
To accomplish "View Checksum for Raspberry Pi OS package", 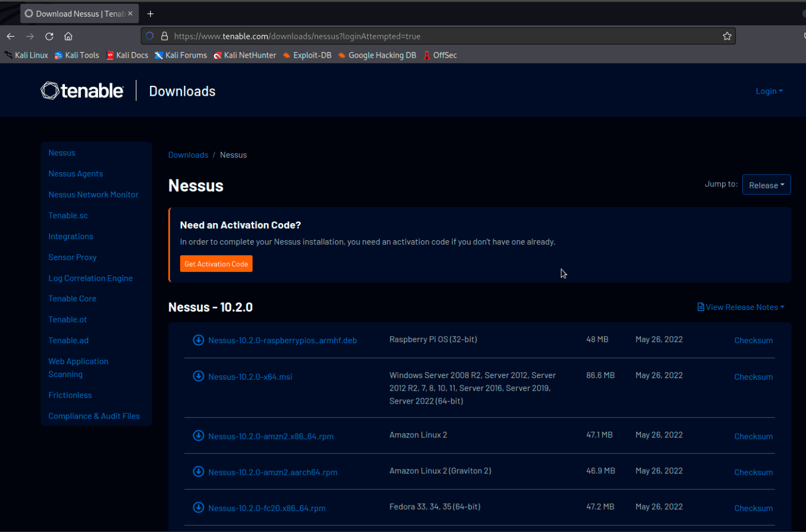I will click(x=753, y=340).
